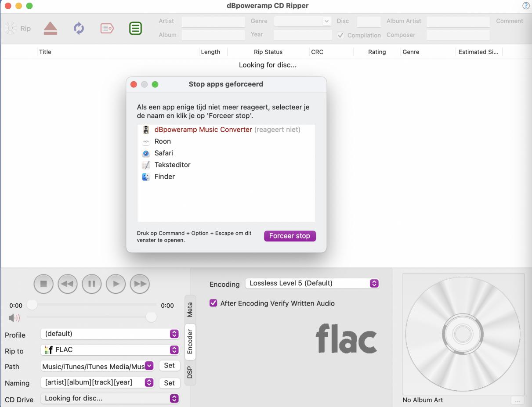Screen dimensions: 532x407
Task: Select Roon in the force quit list
Action: 163,141
